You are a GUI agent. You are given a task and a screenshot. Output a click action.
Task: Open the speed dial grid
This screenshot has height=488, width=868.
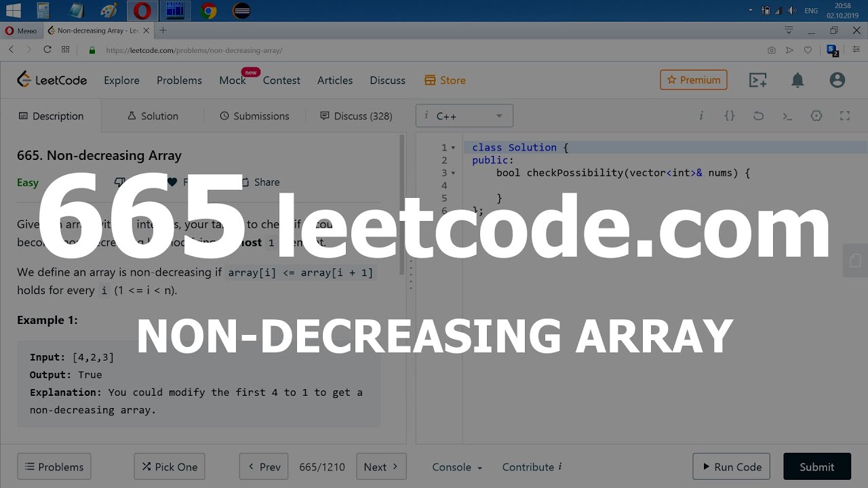66,49
